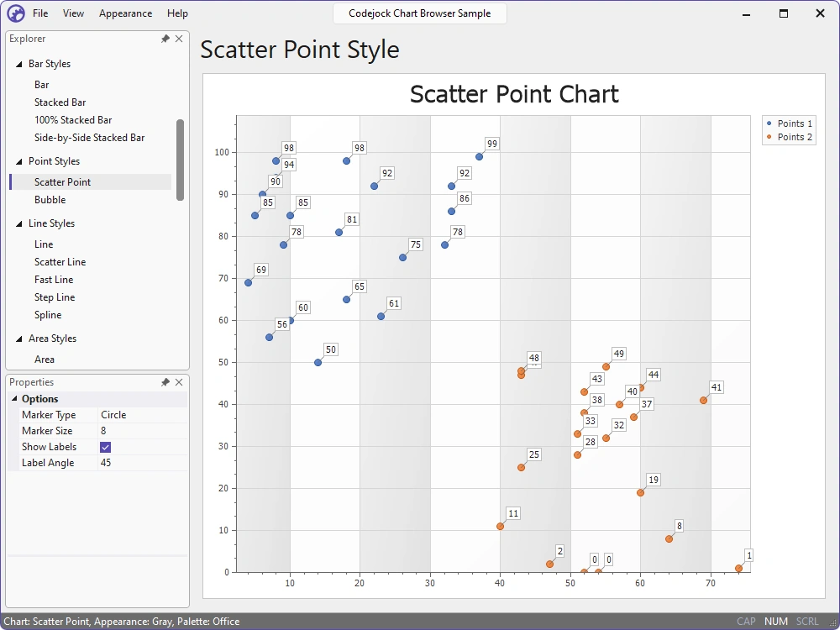Screen dimensions: 840x630
Task: Click orange data point labeled 19
Action: (640, 493)
